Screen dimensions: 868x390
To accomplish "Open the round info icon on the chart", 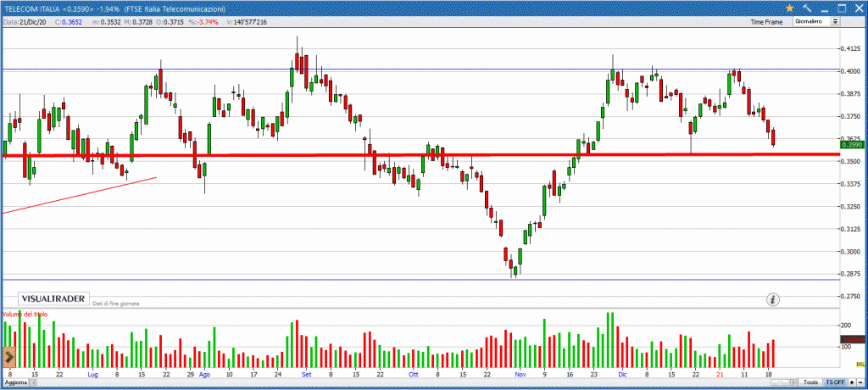I will tap(773, 299).
